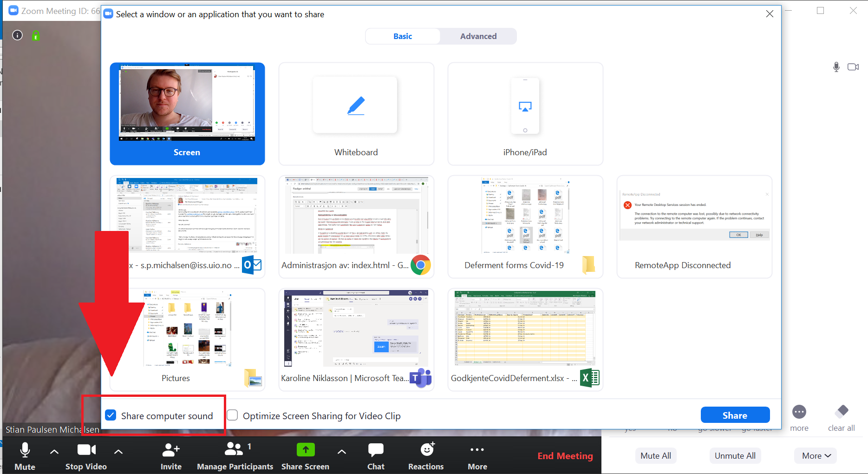Uncheck Share computer sound

pyautogui.click(x=111, y=415)
